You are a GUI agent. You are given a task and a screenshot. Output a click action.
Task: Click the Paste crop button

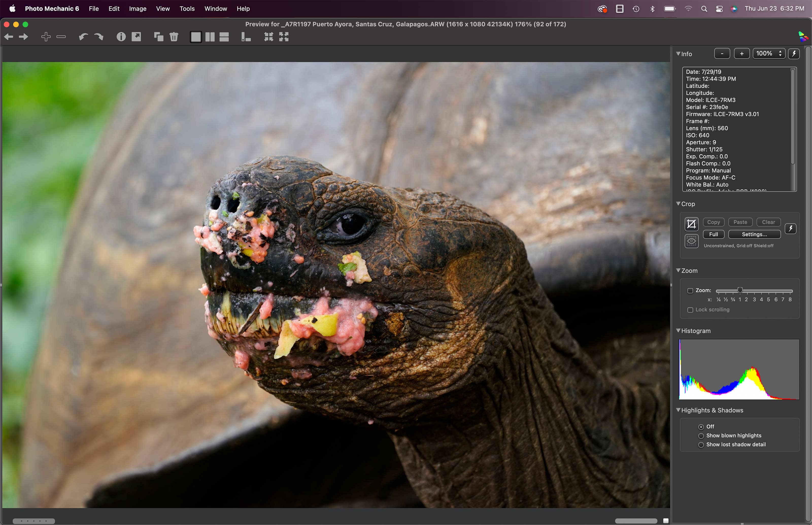pyautogui.click(x=740, y=222)
